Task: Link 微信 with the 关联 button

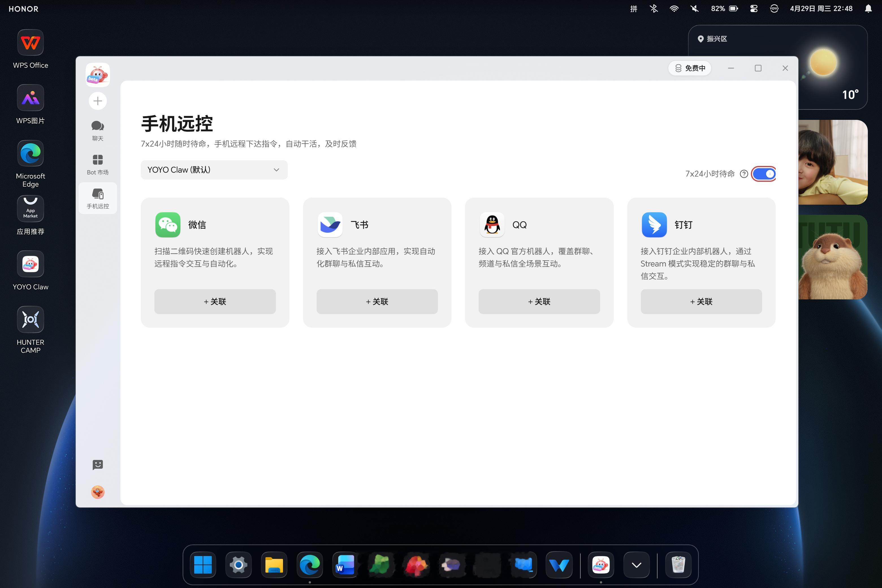Action: pyautogui.click(x=215, y=302)
